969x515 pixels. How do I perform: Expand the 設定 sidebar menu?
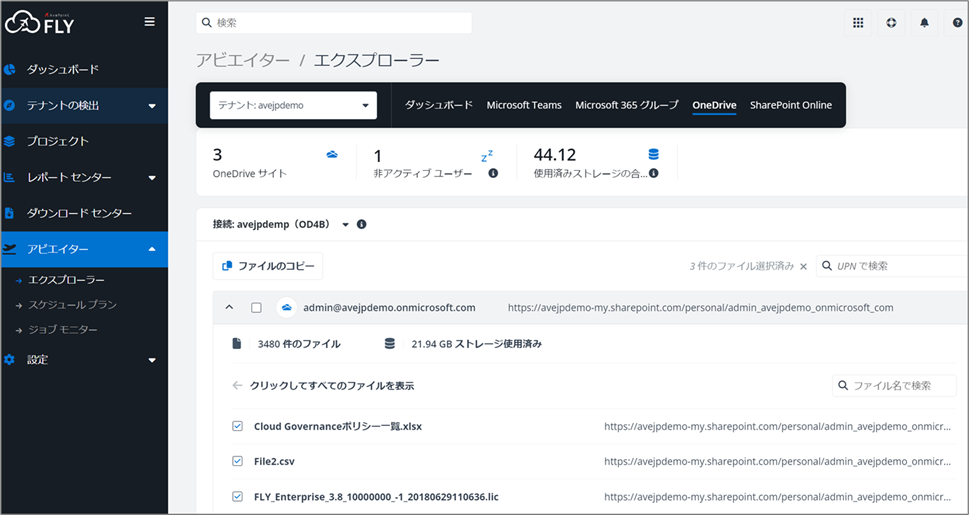152,360
